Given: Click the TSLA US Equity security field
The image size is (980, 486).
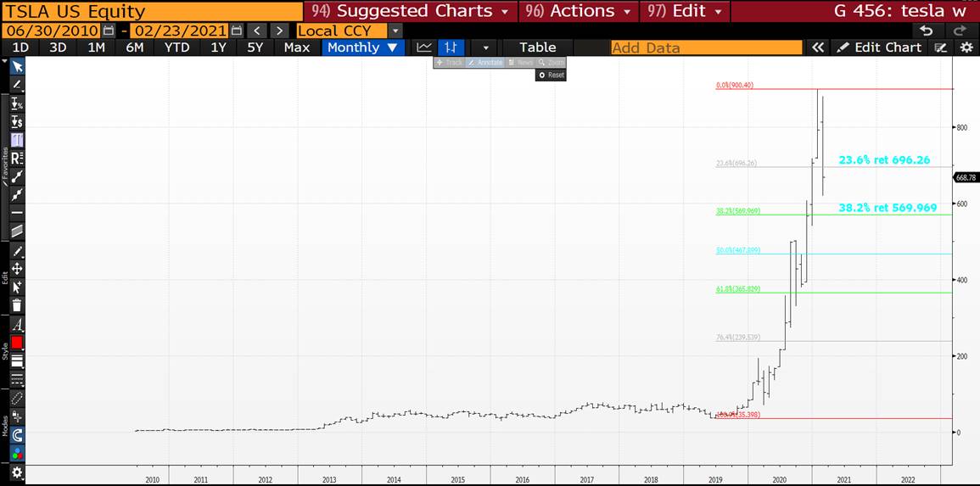Looking at the screenshot, I should pyautogui.click(x=152, y=11).
